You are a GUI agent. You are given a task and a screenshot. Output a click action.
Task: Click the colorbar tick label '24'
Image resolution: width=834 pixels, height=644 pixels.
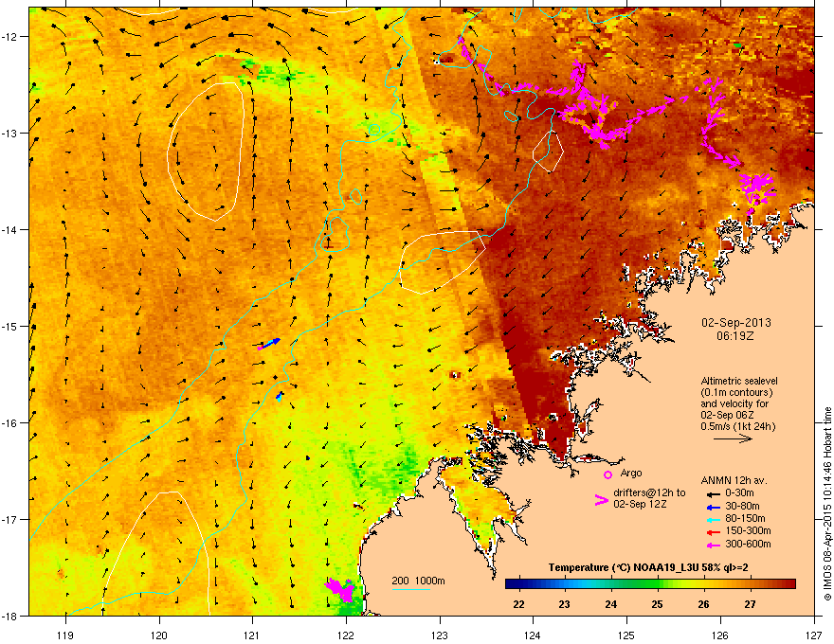pyautogui.click(x=611, y=604)
